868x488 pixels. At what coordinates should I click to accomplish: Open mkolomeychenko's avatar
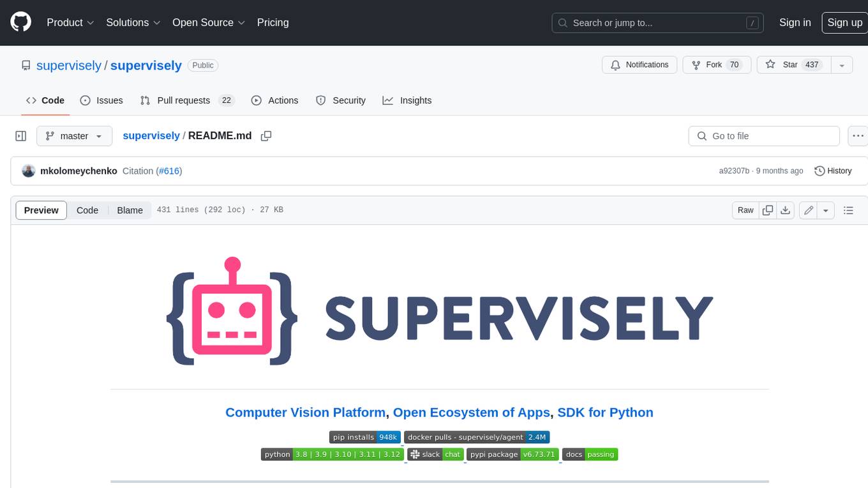coord(28,171)
